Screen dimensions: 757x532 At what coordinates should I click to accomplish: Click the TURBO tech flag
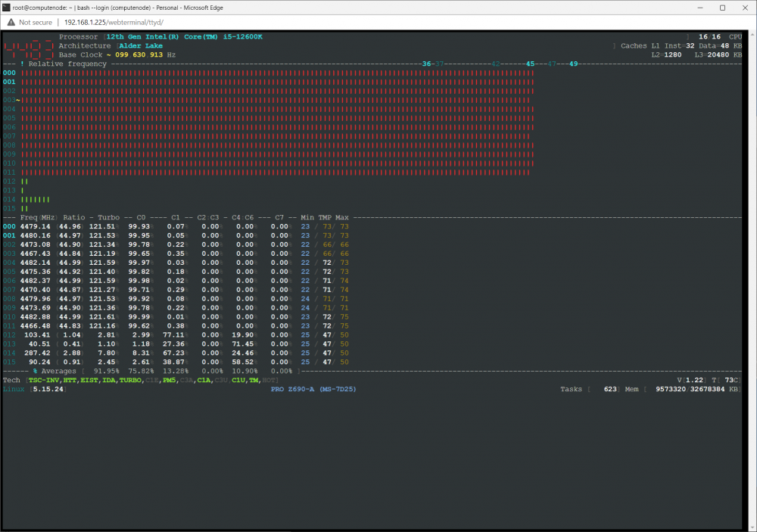coord(130,381)
